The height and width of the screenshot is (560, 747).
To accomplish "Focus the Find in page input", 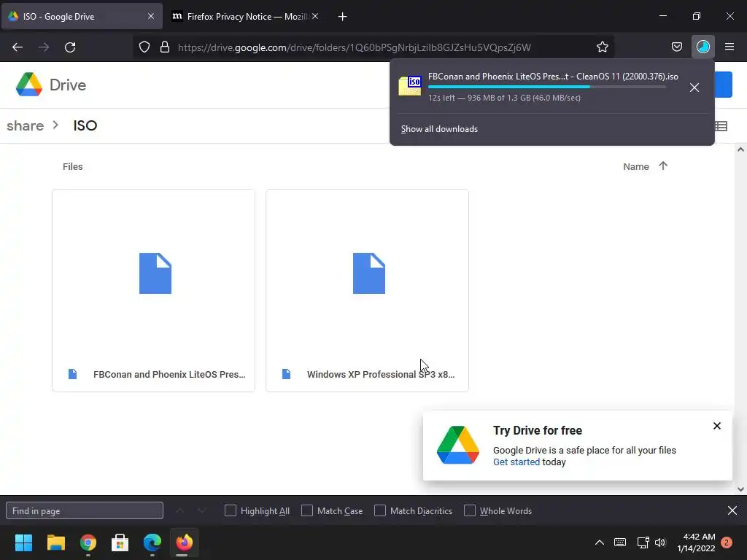I will pos(85,511).
